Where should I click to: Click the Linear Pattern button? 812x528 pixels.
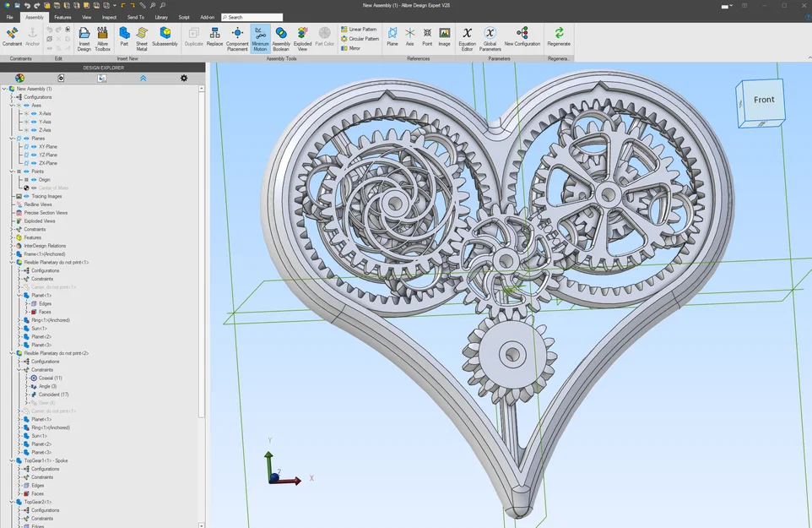click(359, 30)
